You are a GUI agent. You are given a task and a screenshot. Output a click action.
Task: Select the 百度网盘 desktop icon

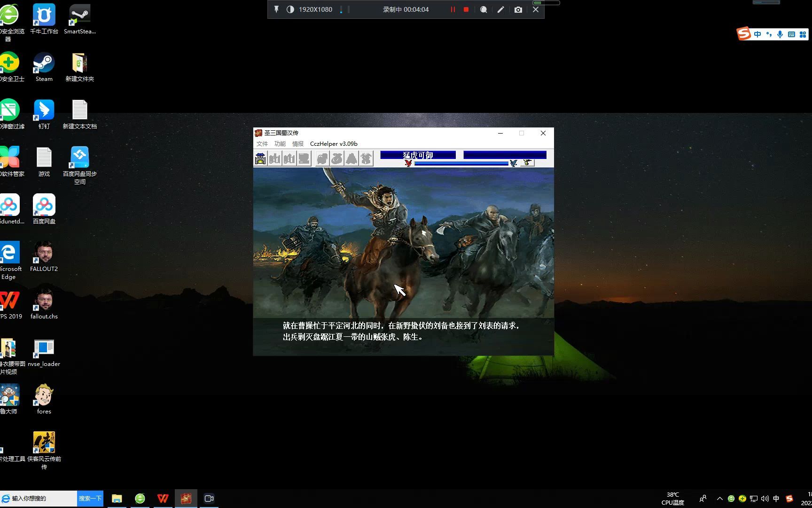pos(44,209)
